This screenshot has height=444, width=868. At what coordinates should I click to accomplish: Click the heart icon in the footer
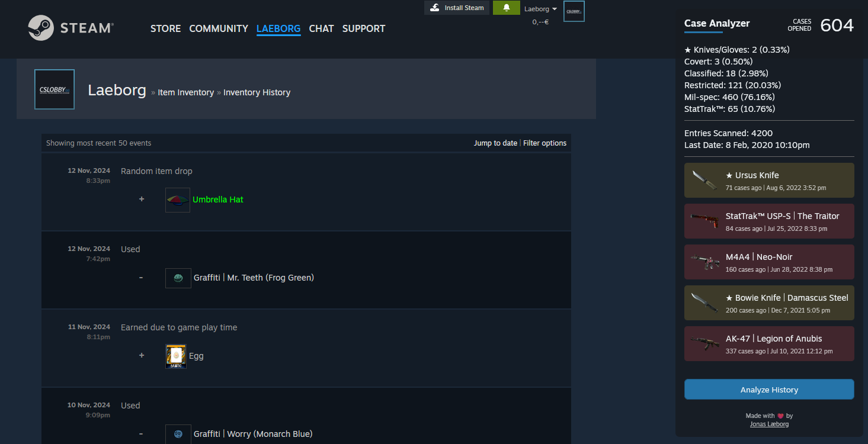pyautogui.click(x=780, y=416)
